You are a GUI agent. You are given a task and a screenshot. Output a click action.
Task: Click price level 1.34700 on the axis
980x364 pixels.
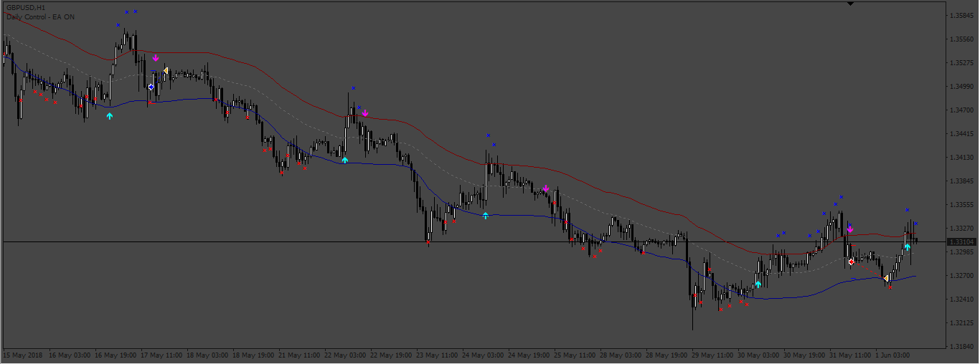[x=961, y=110]
